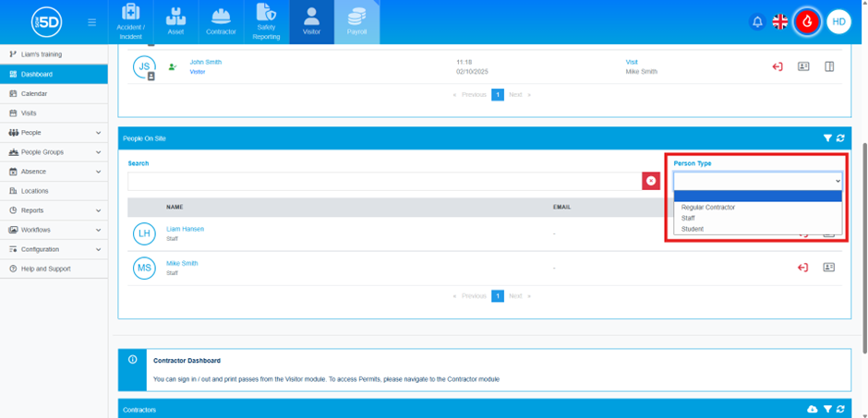Toggle the hamburger menu to collapse sidebar
This screenshot has width=868, height=418.
coord(91,22)
